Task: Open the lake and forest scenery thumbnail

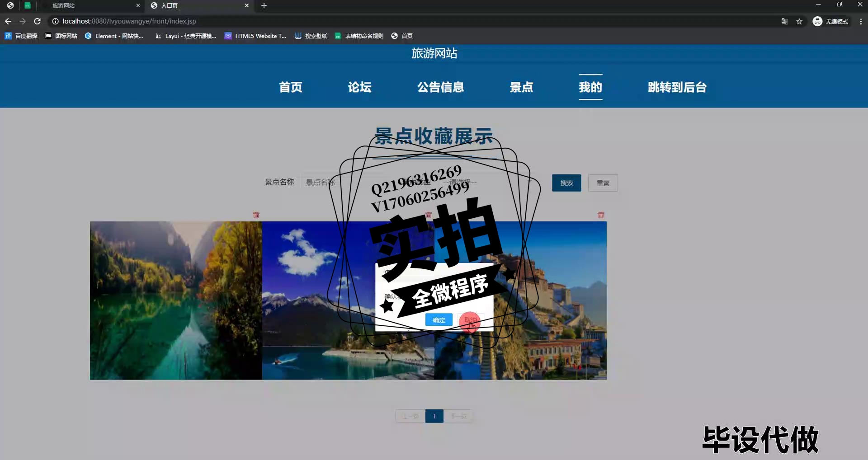Action: 176,300
